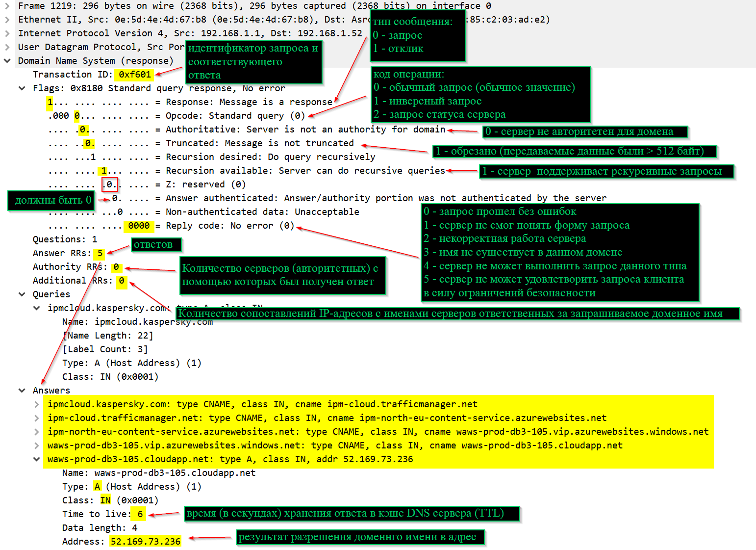
Task: Select Non-authenticated data: Unacceptable row
Action: (x=203, y=212)
